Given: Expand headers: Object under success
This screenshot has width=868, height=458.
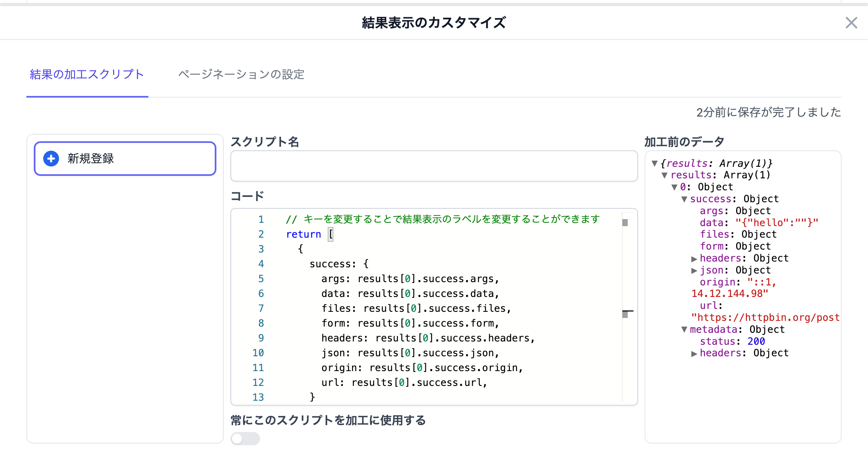Looking at the screenshot, I should (694, 259).
